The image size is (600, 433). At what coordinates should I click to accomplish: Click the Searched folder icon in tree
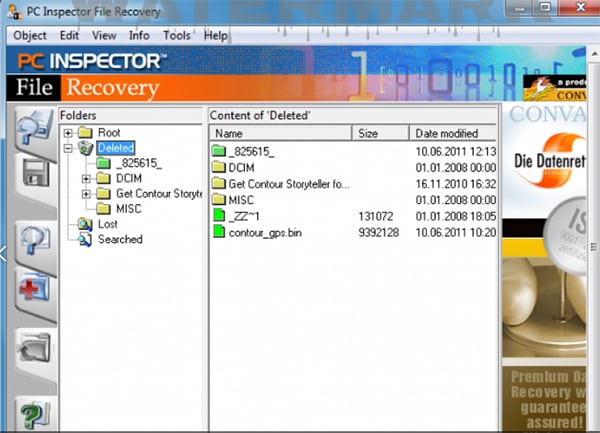pos(85,239)
